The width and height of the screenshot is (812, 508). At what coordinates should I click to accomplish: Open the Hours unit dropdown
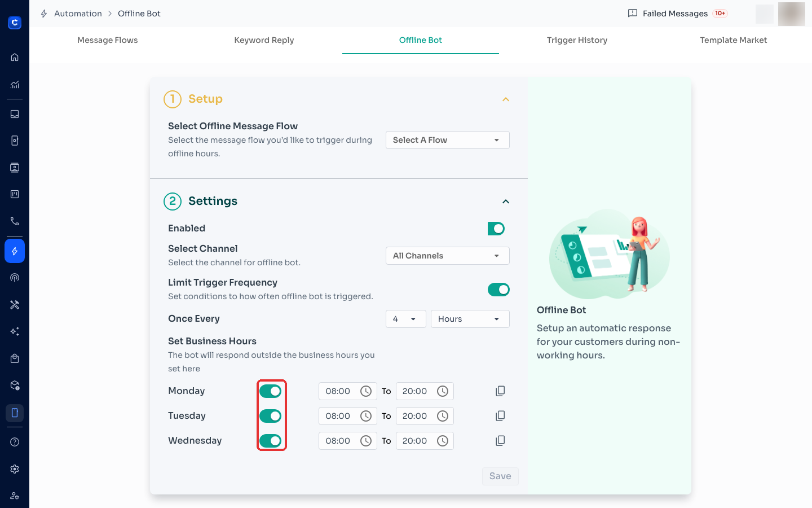tap(470, 319)
